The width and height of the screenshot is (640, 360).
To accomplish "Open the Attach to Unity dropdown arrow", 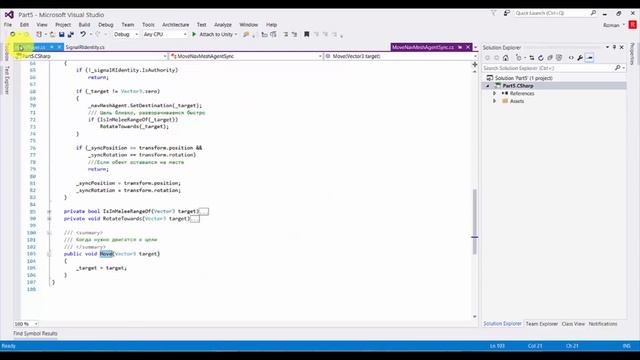I will coord(236,35).
